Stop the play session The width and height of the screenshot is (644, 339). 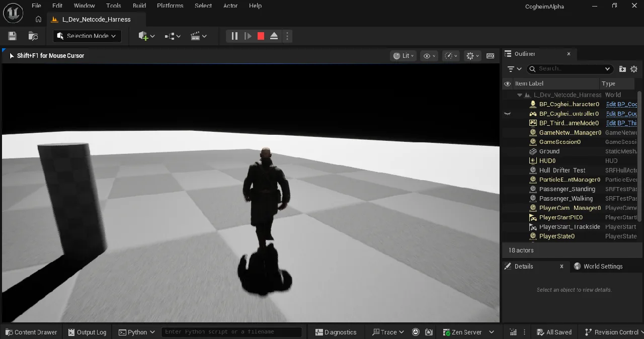[x=261, y=36]
